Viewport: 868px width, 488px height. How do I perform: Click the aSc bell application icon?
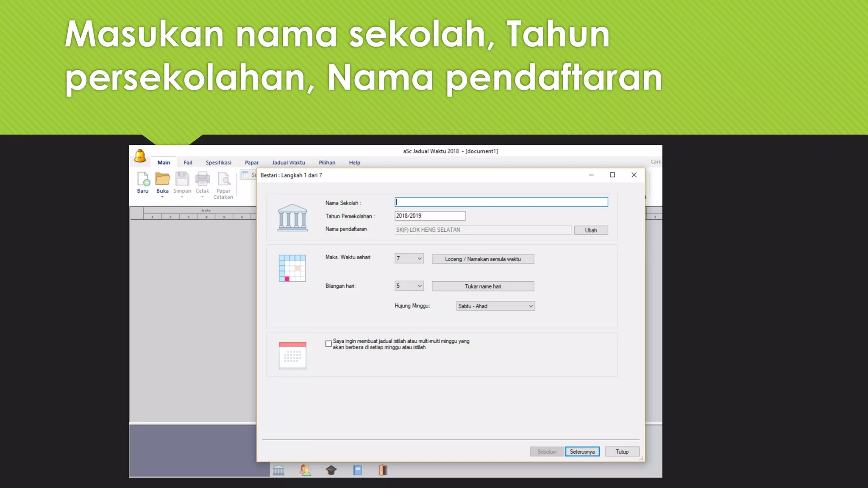140,156
